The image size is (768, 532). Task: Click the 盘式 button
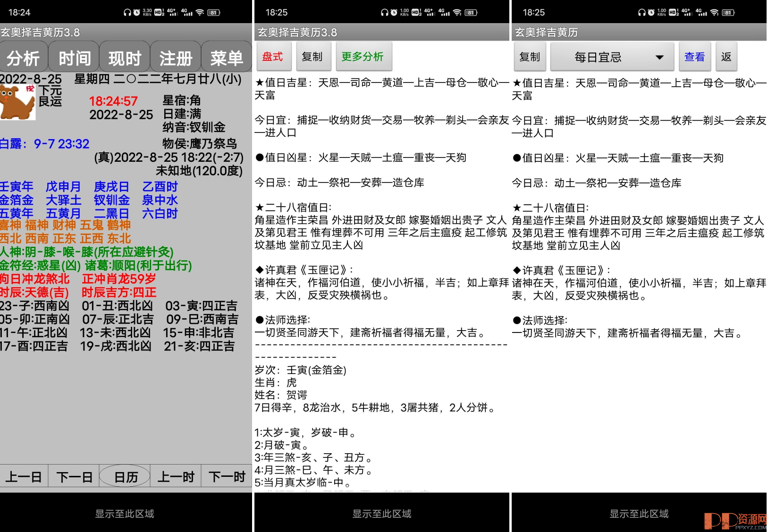(x=274, y=56)
